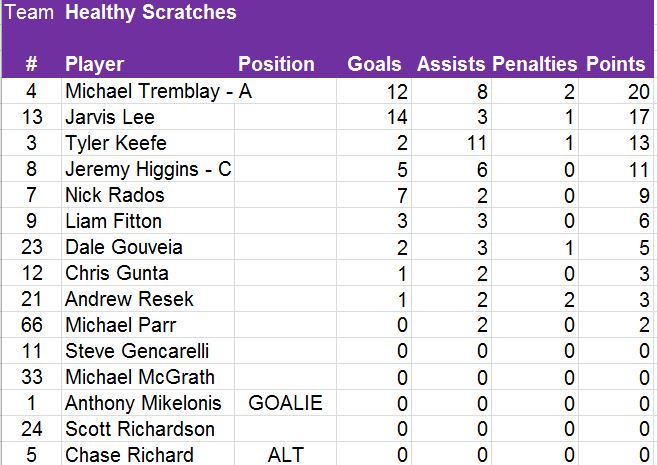Click the Goals column header

(x=374, y=64)
